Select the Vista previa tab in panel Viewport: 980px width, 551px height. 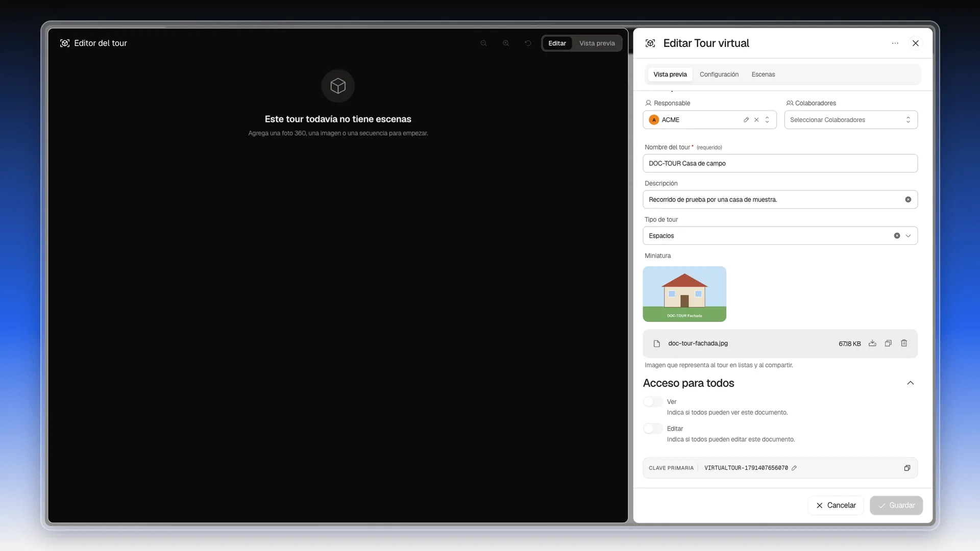(x=670, y=74)
